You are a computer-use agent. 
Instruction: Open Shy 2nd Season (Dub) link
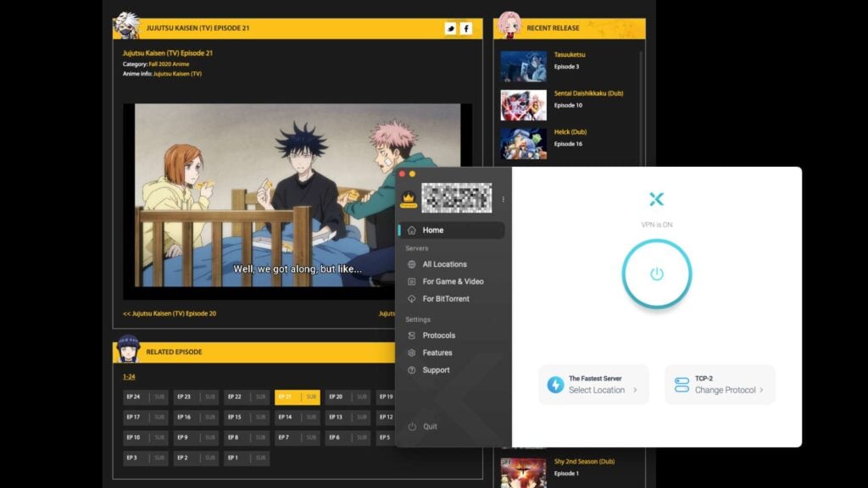[584, 462]
